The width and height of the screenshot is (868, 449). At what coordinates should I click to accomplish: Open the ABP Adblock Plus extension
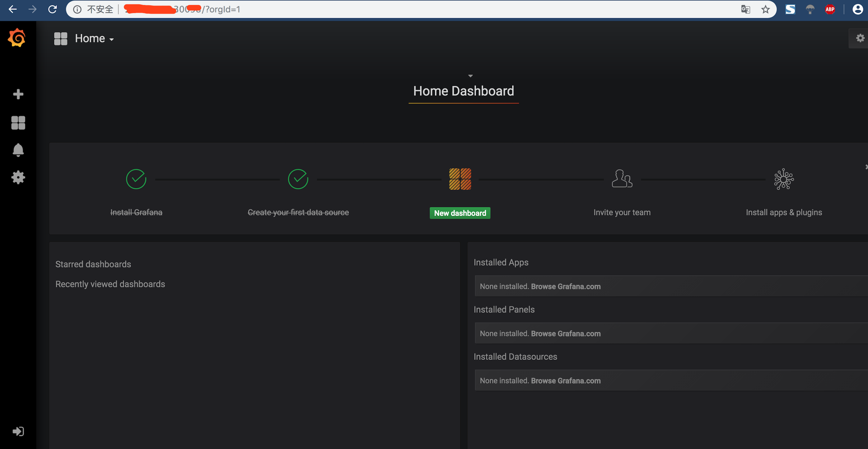pos(830,9)
